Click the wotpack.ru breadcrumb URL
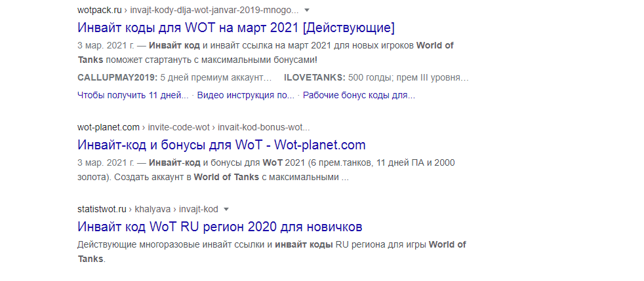 tap(188, 10)
